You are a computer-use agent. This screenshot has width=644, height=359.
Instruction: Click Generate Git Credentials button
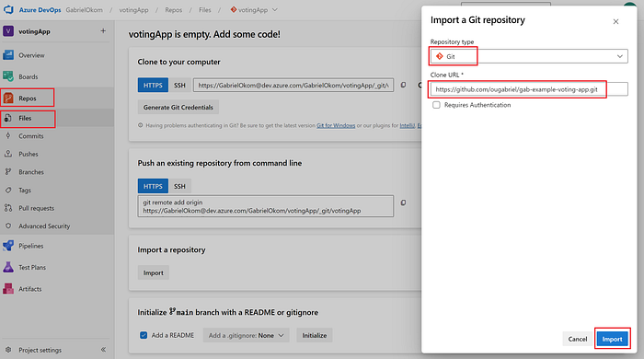(x=178, y=107)
